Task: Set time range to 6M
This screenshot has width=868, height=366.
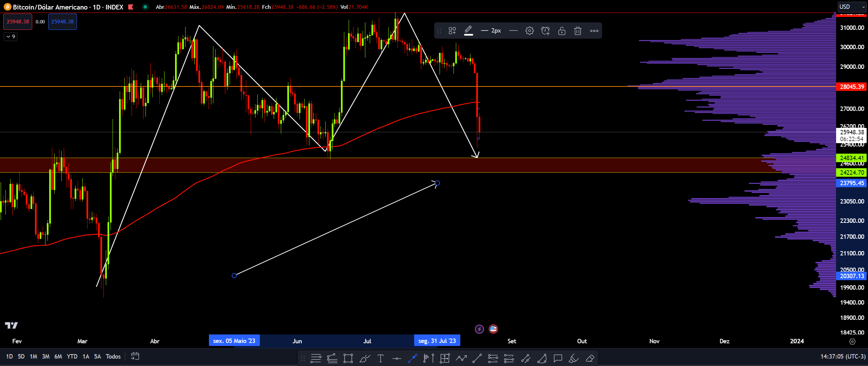Action: pyautogui.click(x=58, y=357)
